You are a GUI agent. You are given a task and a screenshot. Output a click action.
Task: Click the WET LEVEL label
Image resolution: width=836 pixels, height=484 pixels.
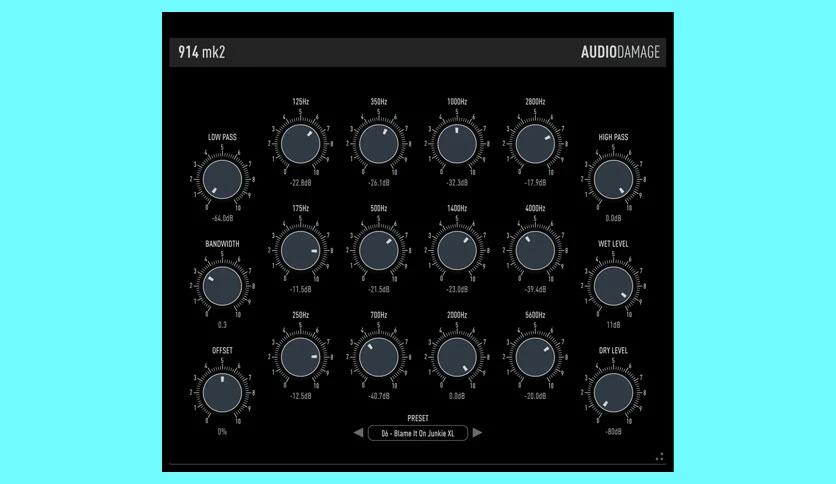coord(613,244)
